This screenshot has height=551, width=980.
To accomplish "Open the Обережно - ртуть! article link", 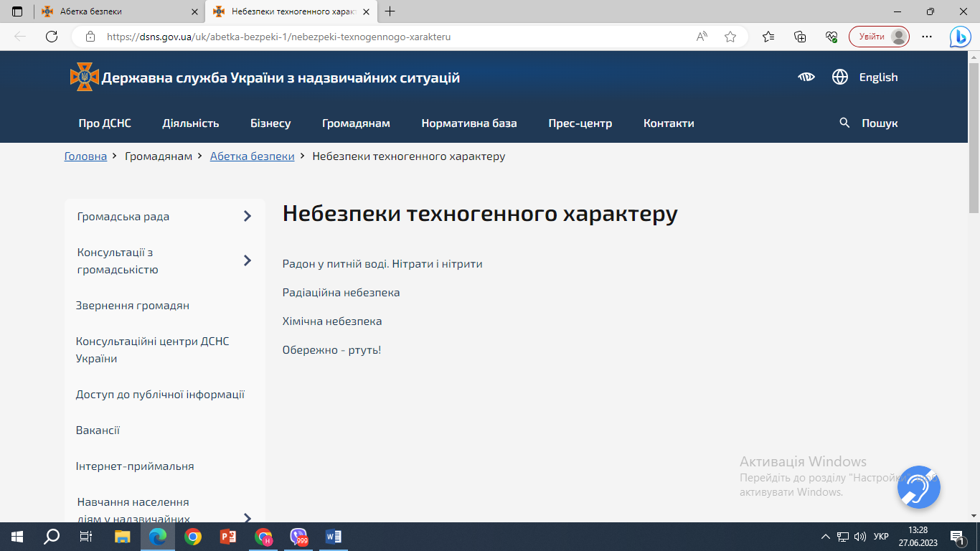I will tap(331, 350).
